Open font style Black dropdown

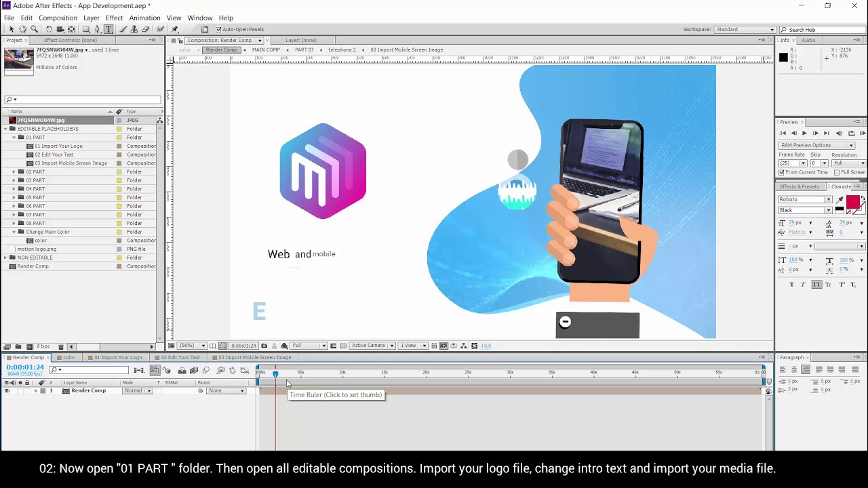[805, 210]
